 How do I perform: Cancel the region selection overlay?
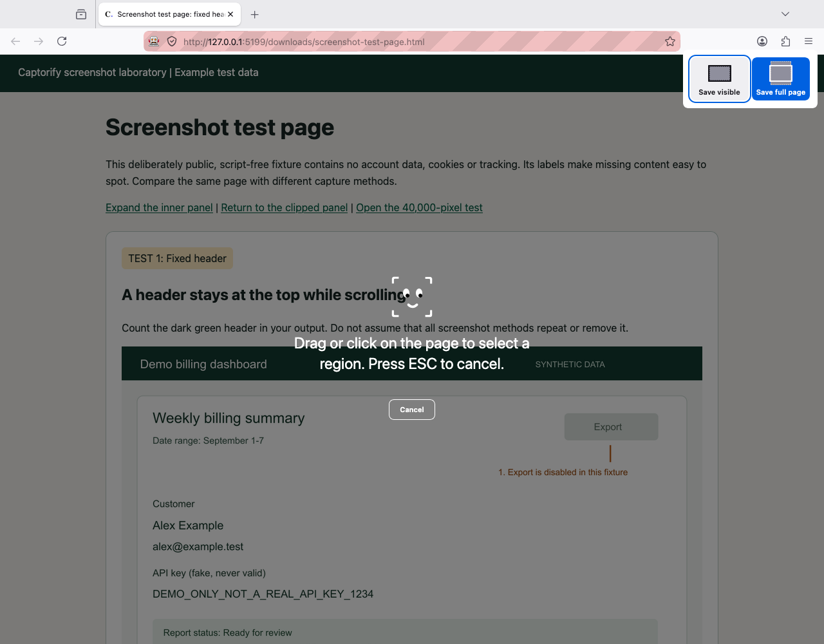click(412, 410)
